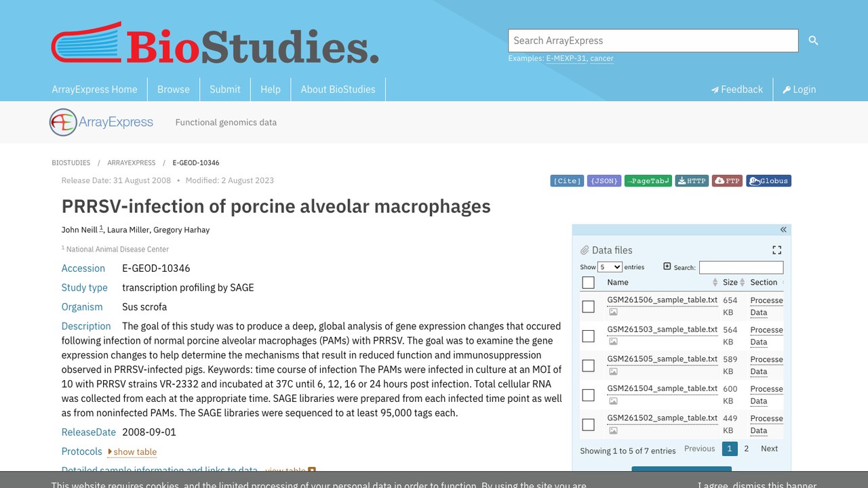The width and height of the screenshot is (868, 488).
Task: Check the GSM261503_sample_table.txt checkbox
Action: (588, 336)
